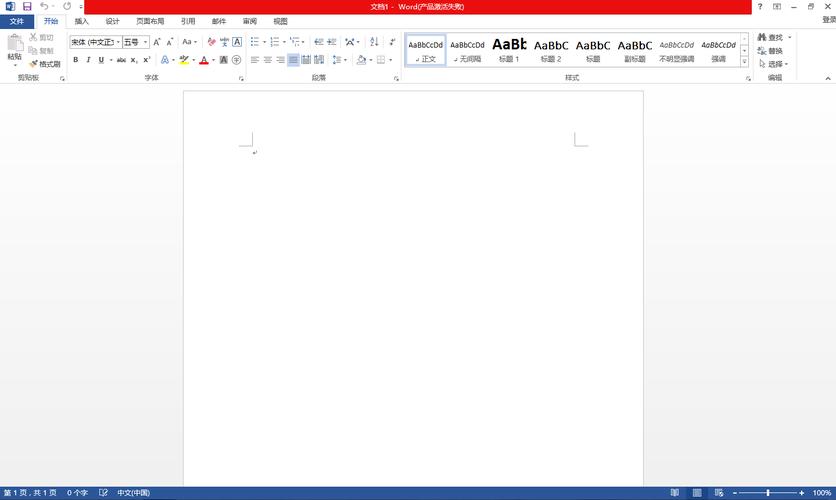
Task: Open the line spacing dropdown
Action: point(345,60)
